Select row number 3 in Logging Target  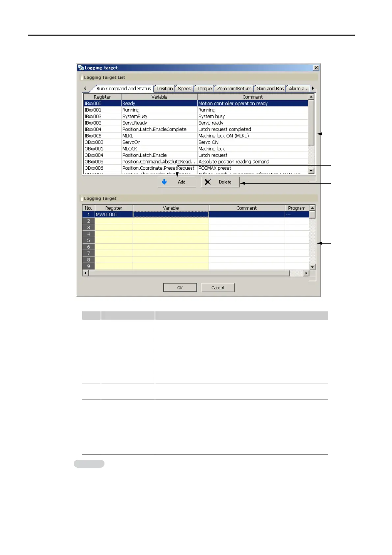tap(89, 227)
